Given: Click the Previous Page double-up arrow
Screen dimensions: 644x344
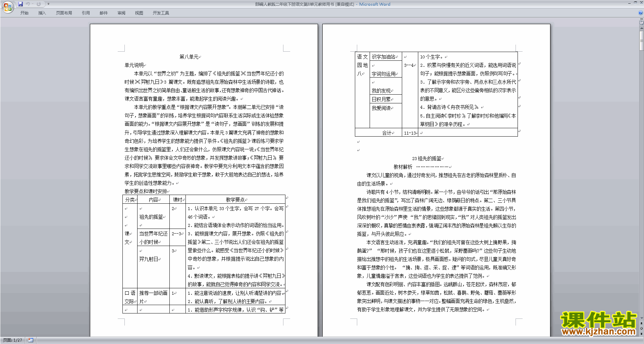Looking at the screenshot, I should (x=641, y=324).
